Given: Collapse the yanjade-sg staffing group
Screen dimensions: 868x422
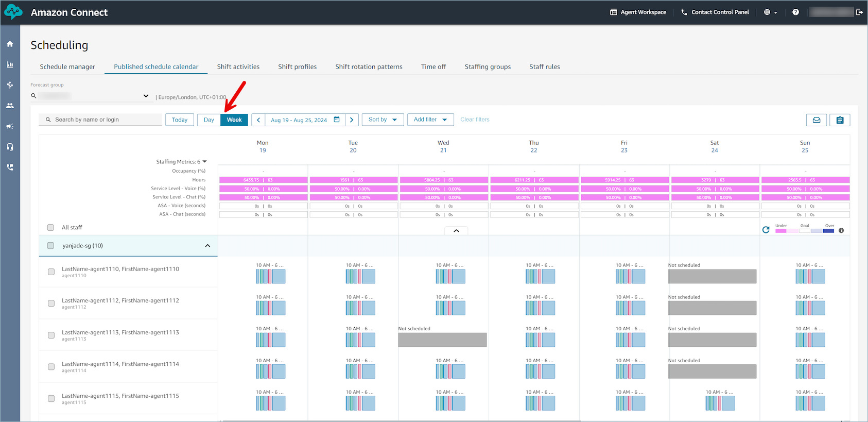Looking at the screenshot, I should coord(207,246).
